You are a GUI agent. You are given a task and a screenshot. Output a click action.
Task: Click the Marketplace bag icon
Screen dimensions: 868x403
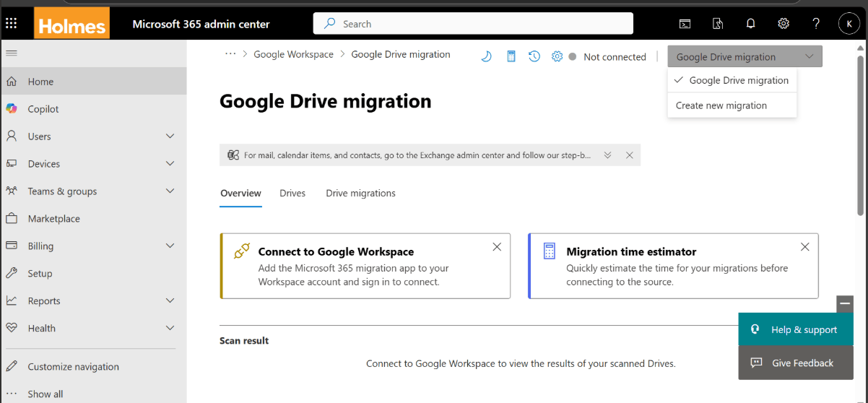[12, 218]
